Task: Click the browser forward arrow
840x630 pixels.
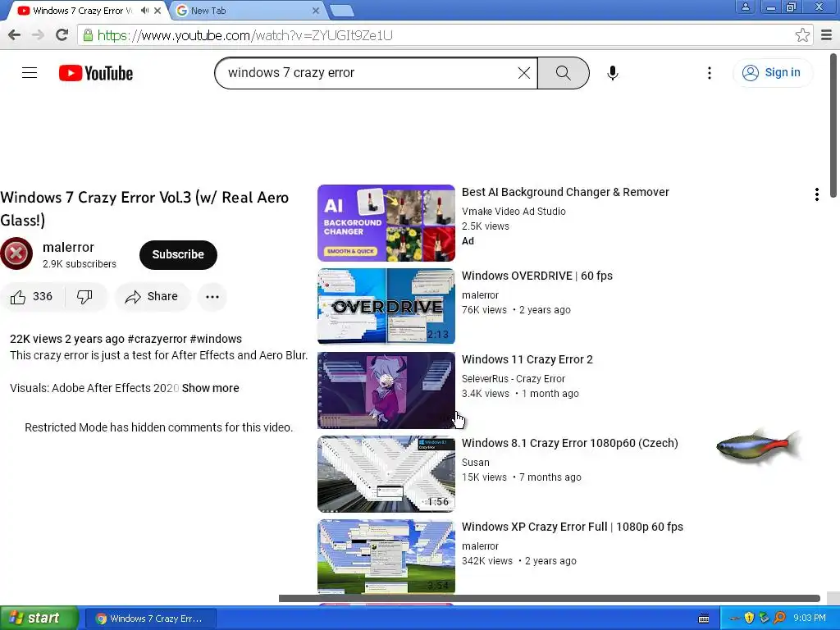Action: pos(38,34)
